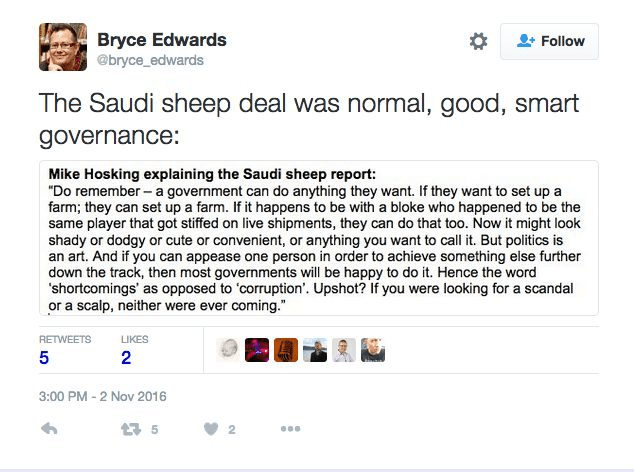The image size is (634, 472).
Task: Click the reply arrow icon
Action: 49,429
